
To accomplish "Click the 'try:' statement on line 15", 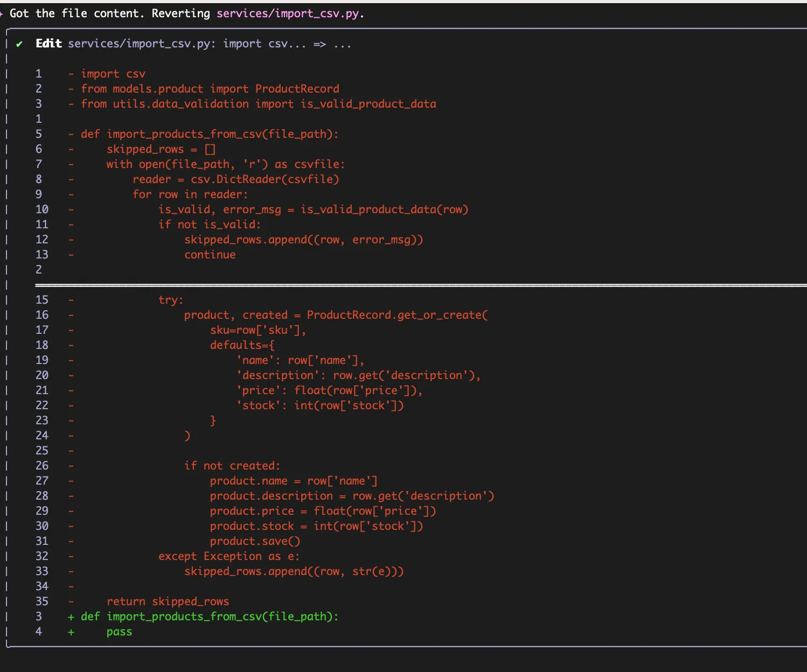I will [x=171, y=300].
